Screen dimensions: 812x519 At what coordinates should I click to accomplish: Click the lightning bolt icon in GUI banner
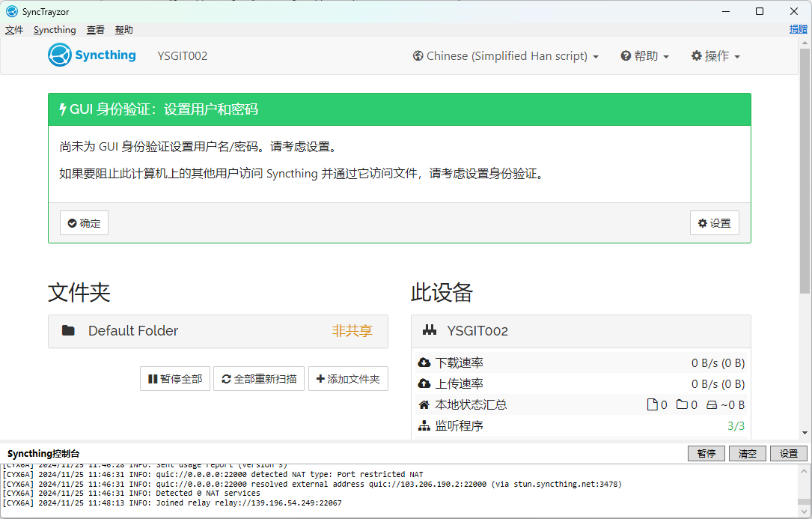click(x=63, y=109)
